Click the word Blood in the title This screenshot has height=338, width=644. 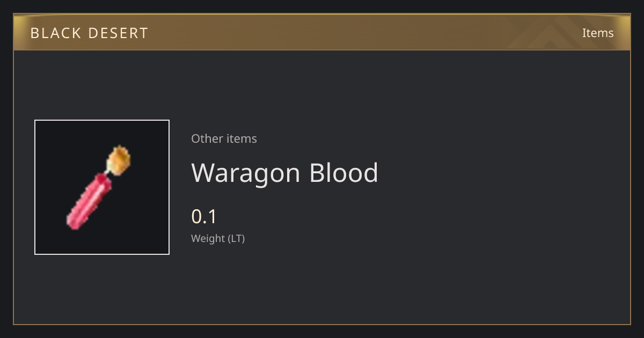[x=344, y=173]
